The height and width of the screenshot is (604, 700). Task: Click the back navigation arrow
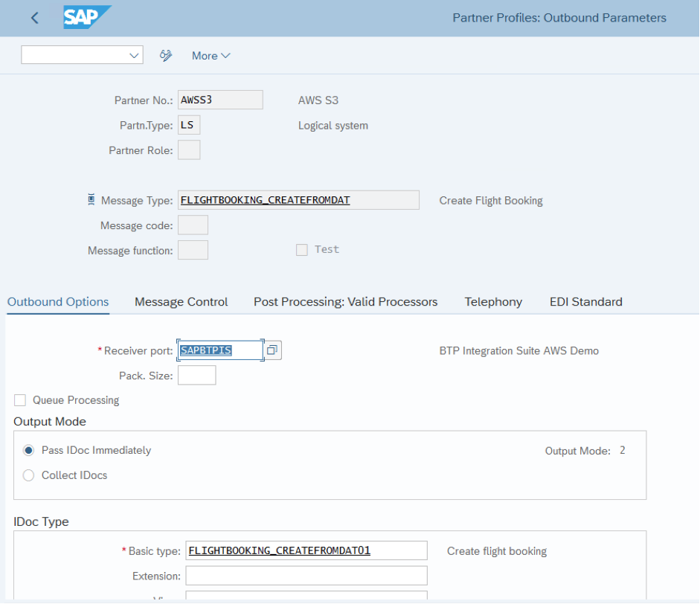[x=34, y=17]
